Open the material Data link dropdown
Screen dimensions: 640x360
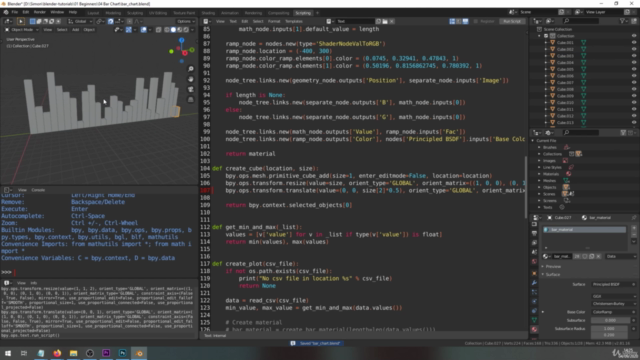(x=620, y=256)
